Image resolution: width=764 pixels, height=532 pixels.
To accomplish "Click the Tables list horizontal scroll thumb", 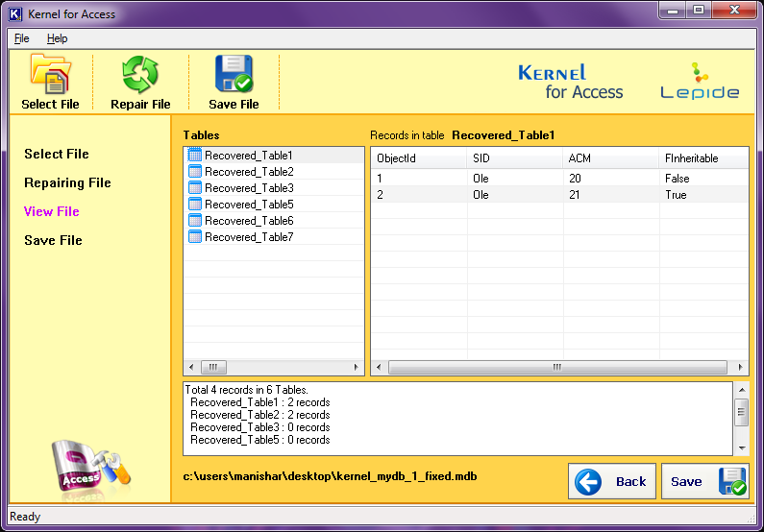I will [x=213, y=367].
